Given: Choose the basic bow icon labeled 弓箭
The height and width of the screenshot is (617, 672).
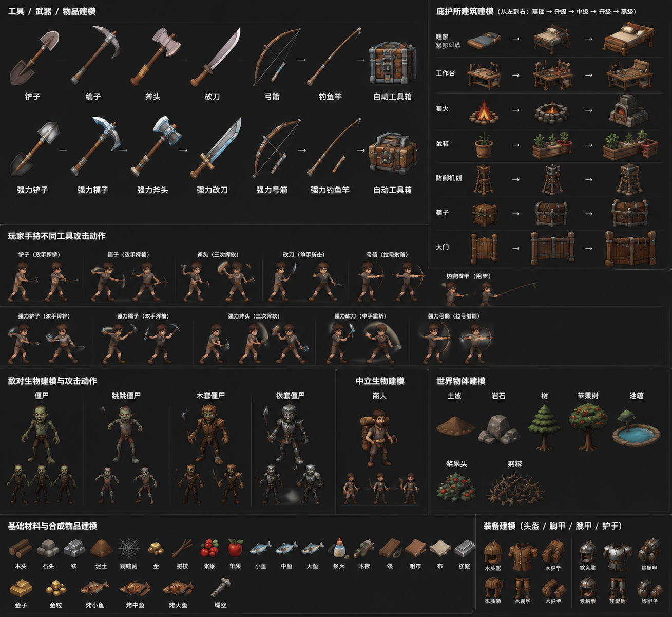Looking at the screenshot, I should click(276, 57).
